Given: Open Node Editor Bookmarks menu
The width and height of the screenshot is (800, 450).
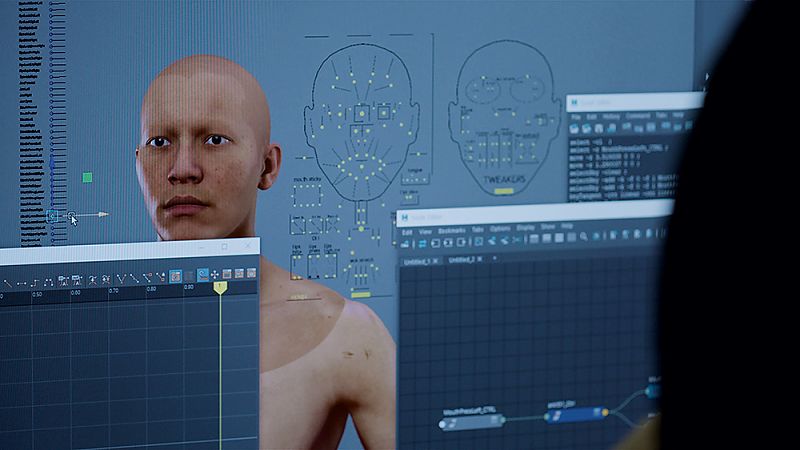Looking at the screenshot, I should [x=452, y=231].
